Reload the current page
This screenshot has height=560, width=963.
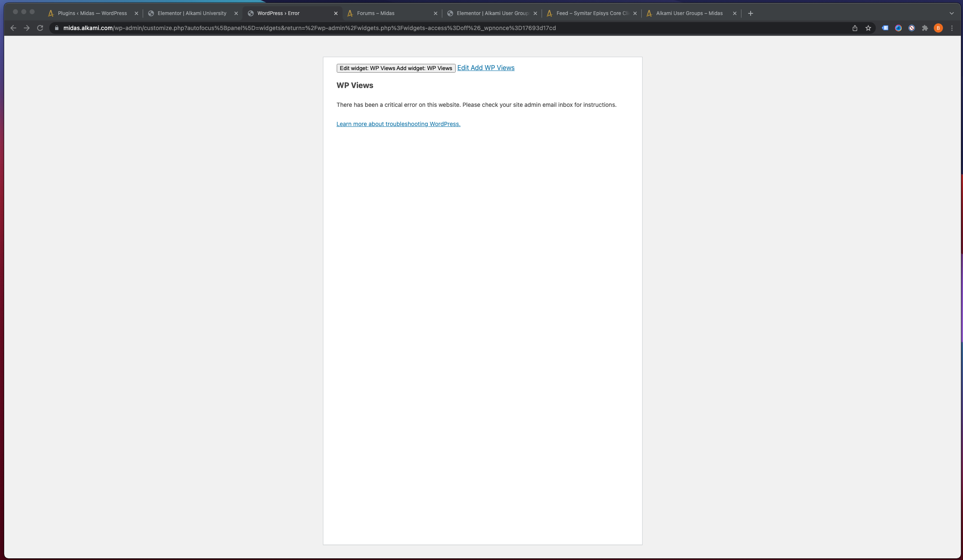point(40,28)
